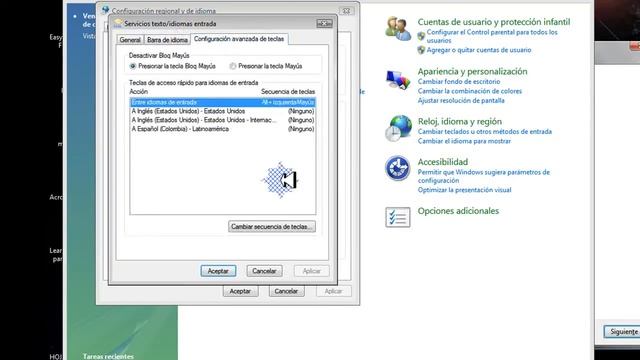The width and height of the screenshot is (640, 360).
Task: Open the Accesibilidad heading
Action: [442, 162]
